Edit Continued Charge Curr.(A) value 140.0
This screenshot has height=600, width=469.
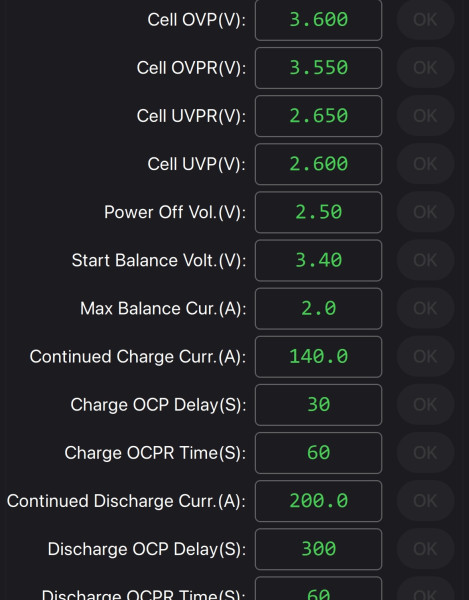point(318,357)
